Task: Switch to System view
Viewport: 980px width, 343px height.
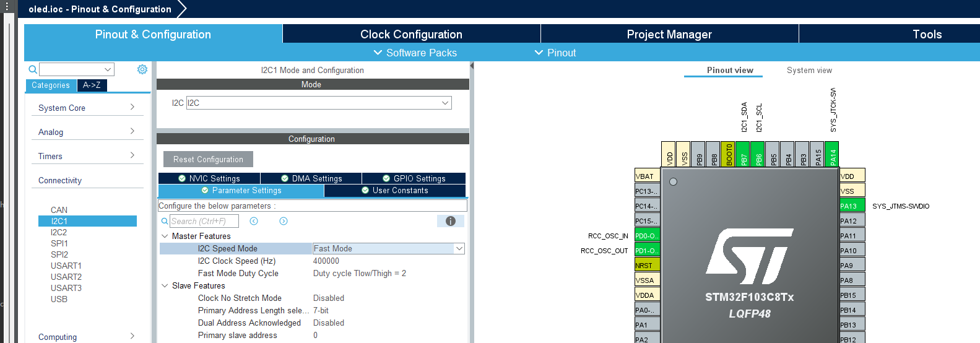Action: pyautogui.click(x=809, y=70)
